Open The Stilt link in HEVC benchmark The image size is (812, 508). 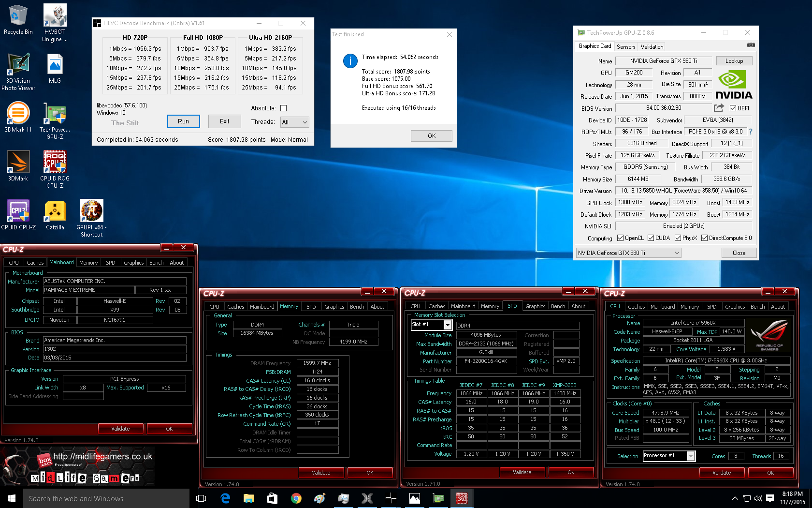125,123
